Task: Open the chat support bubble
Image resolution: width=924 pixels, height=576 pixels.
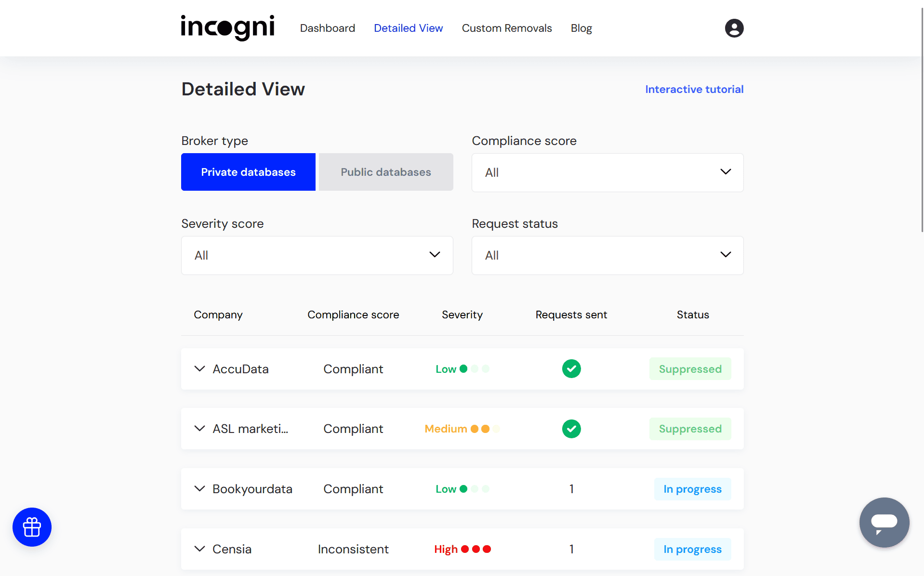Action: [884, 522]
